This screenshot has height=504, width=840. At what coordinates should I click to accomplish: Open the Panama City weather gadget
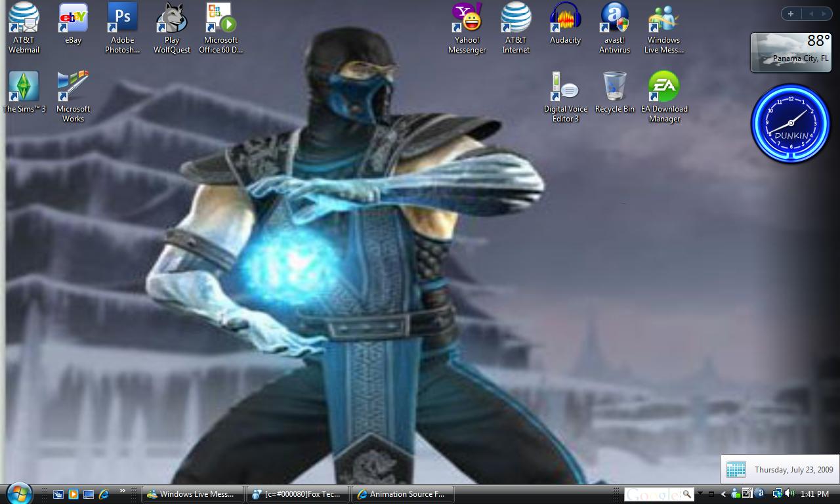point(791,52)
